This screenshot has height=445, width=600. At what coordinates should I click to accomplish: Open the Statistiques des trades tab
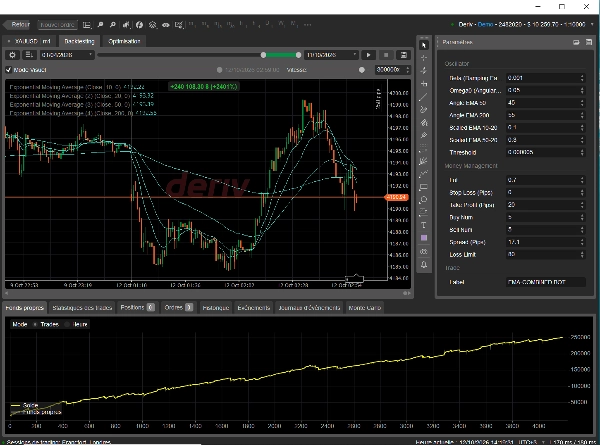(x=82, y=308)
